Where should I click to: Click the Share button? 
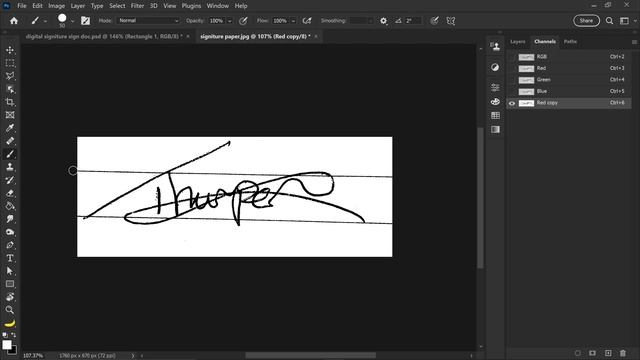(586, 21)
